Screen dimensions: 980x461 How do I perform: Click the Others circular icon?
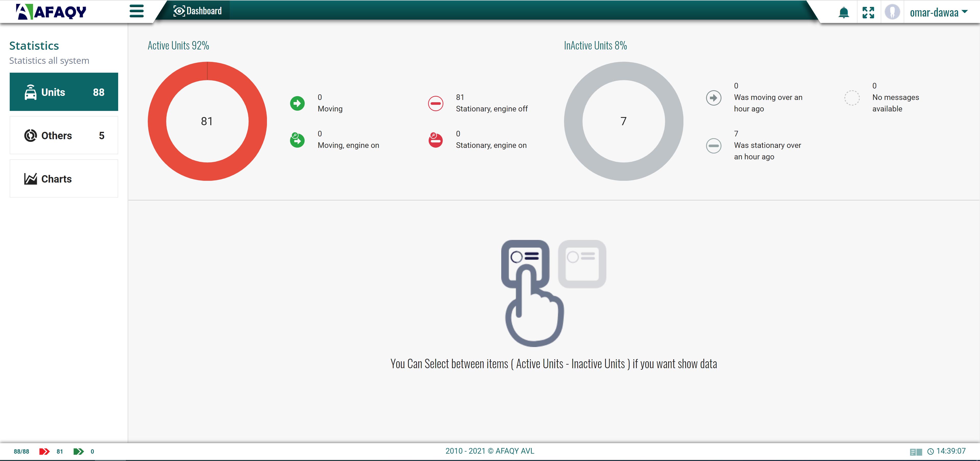30,135
